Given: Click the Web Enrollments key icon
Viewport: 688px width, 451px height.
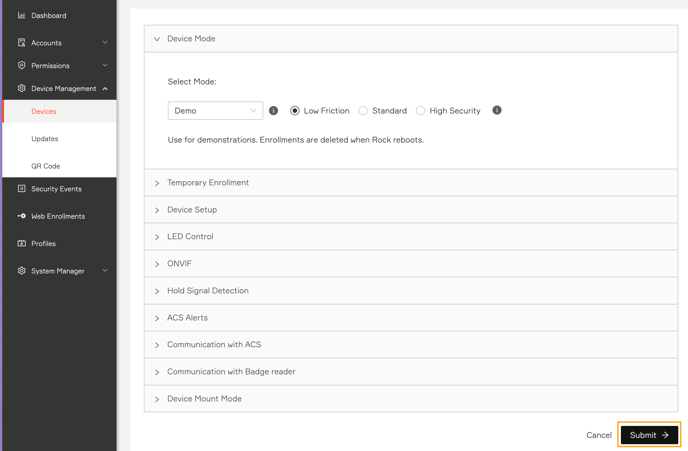Looking at the screenshot, I should coord(21,216).
